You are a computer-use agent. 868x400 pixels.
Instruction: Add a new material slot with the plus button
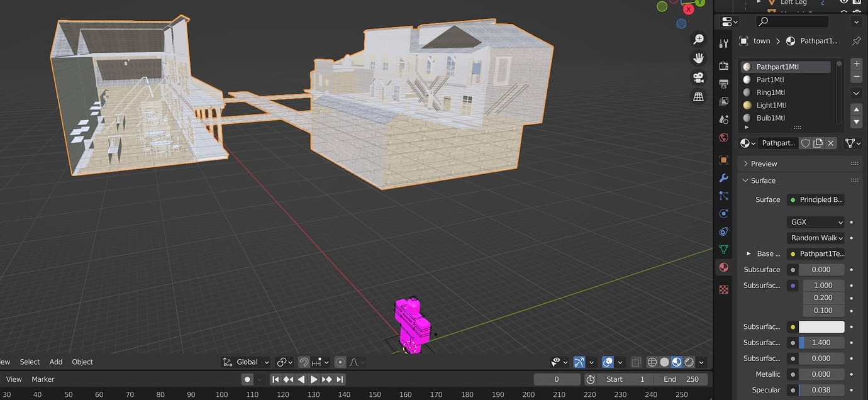[x=856, y=63]
